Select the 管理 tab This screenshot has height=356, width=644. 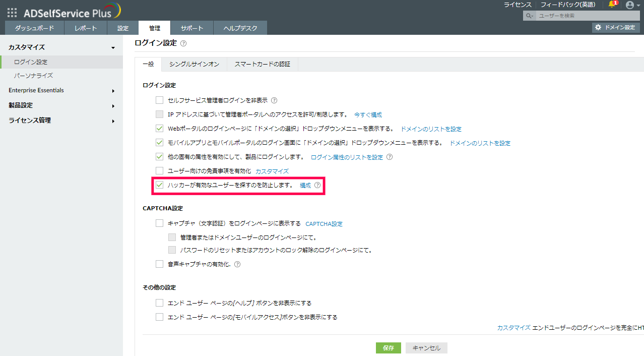pos(155,28)
